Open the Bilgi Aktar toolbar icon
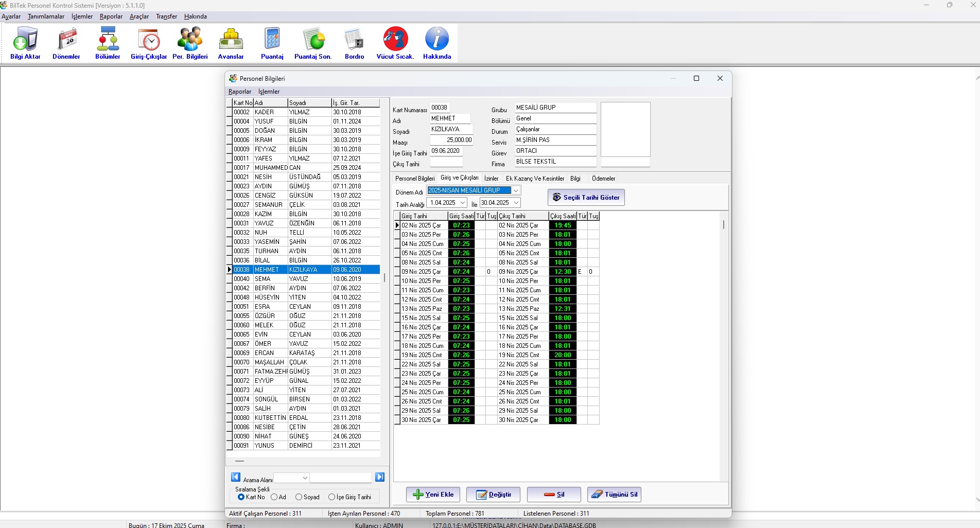Screen dimensions: 980x528 coord(25,43)
